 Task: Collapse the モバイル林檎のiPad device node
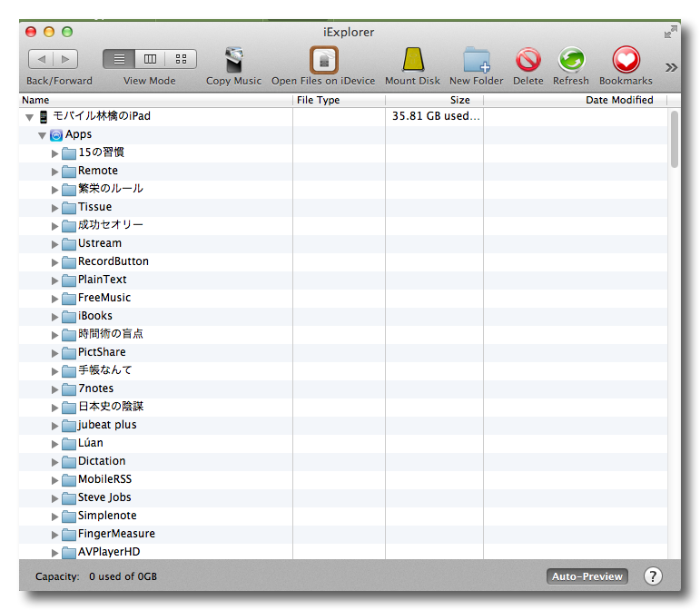29,117
